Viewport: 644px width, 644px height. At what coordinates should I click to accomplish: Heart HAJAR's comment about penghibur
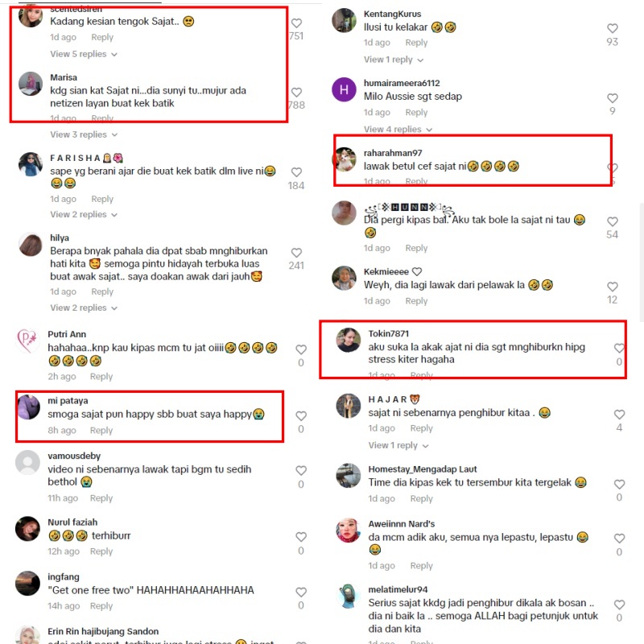click(x=619, y=415)
